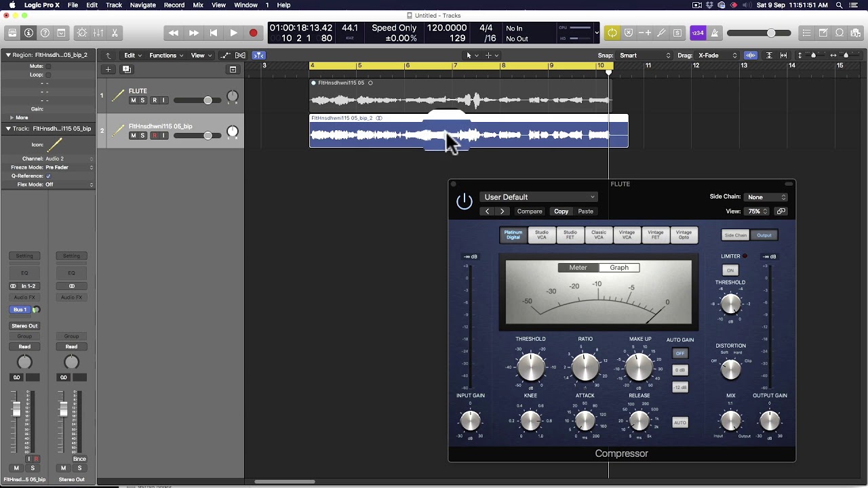Collapse the Region inspector triangle
The width and height of the screenshot is (868, 488).
pos(8,55)
